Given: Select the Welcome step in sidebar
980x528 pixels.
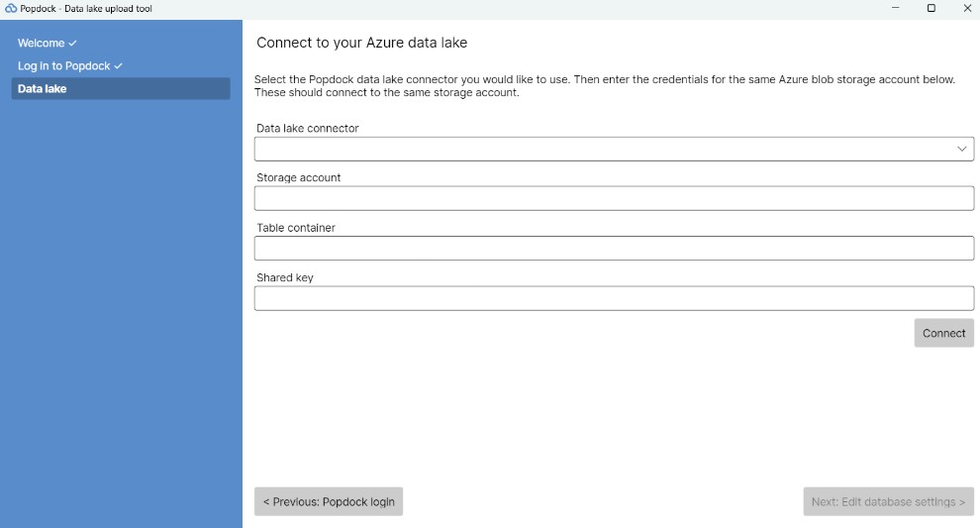Looking at the screenshot, I should coord(47,44).
